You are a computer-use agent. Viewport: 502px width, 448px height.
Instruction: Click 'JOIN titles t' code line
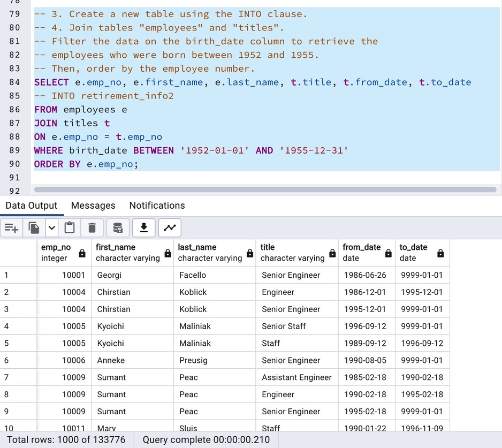(72, 123)
